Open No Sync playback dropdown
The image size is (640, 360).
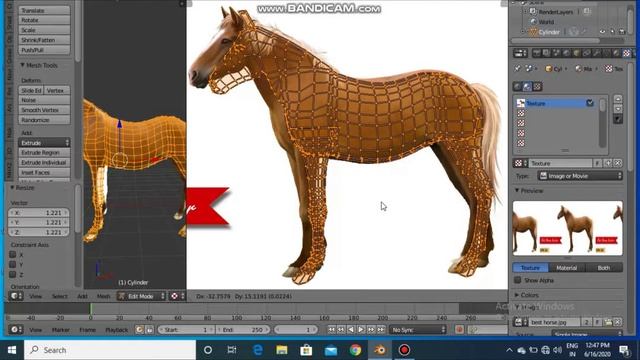click(x=418, y=329)
